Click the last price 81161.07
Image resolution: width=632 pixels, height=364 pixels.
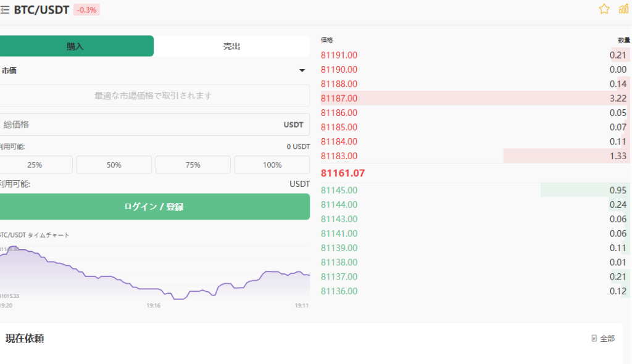[343, 173]
